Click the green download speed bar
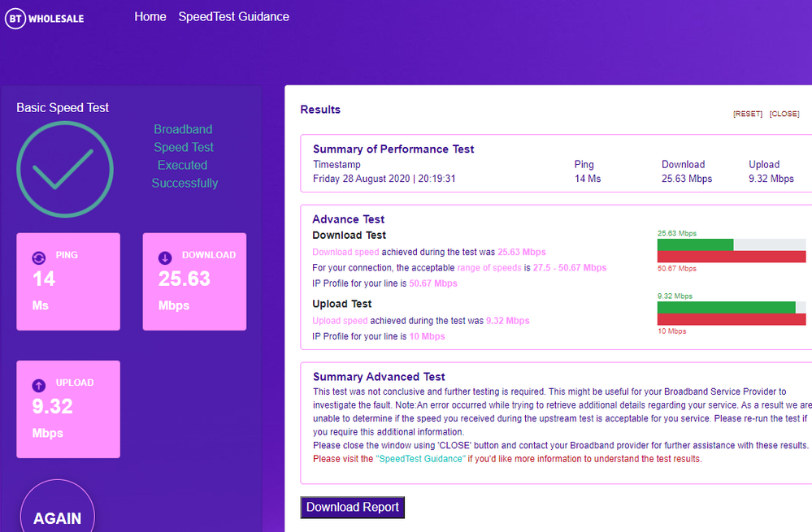Viewport: 812px width, 532px height. click(695, 244)
